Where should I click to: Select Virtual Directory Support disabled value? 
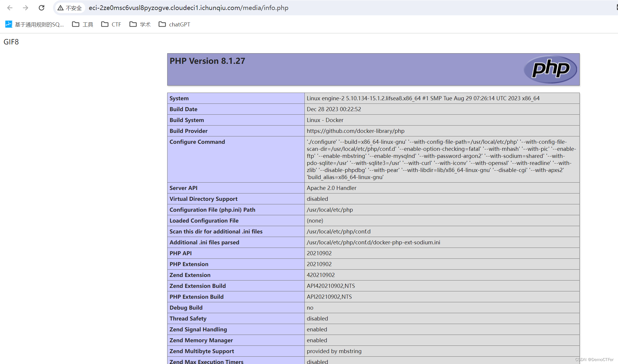[x=317, y=199]
